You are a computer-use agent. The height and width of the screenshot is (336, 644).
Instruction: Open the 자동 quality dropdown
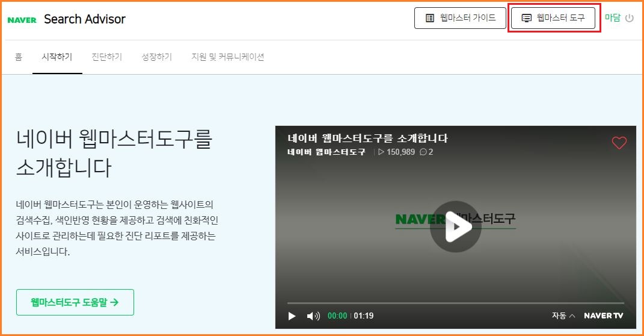pyautogui.click(x=563, y=316)
